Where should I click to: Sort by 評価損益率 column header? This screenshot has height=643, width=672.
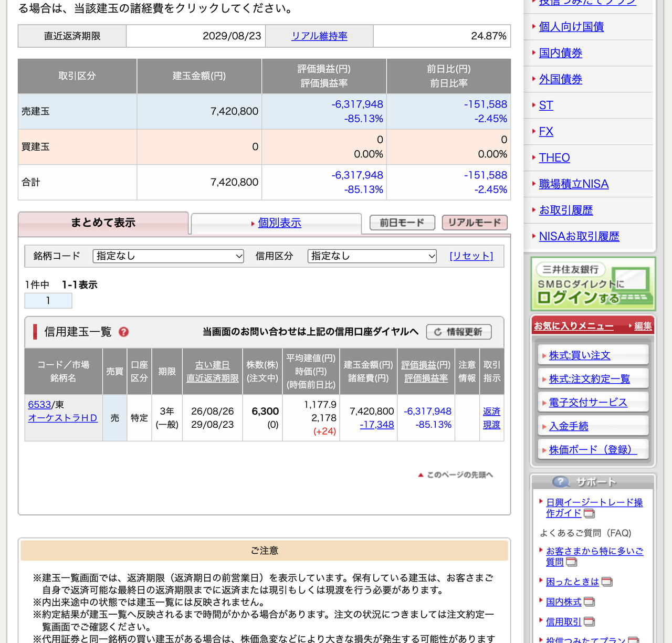[x=426, y=378]
